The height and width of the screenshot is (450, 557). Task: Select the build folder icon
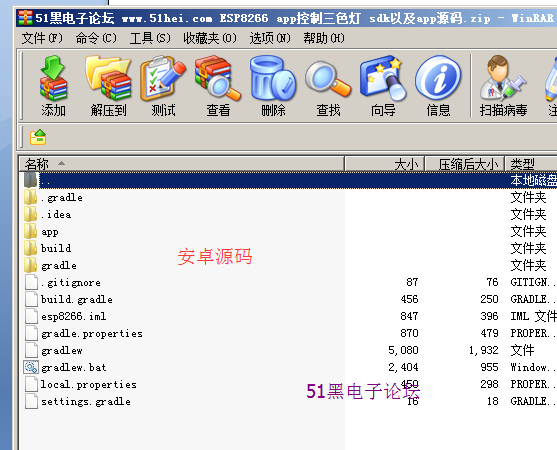[x=31, y=248]
